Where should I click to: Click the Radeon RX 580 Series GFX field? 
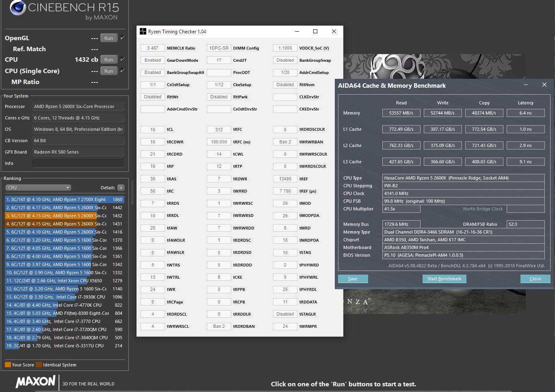pos(78,152)
